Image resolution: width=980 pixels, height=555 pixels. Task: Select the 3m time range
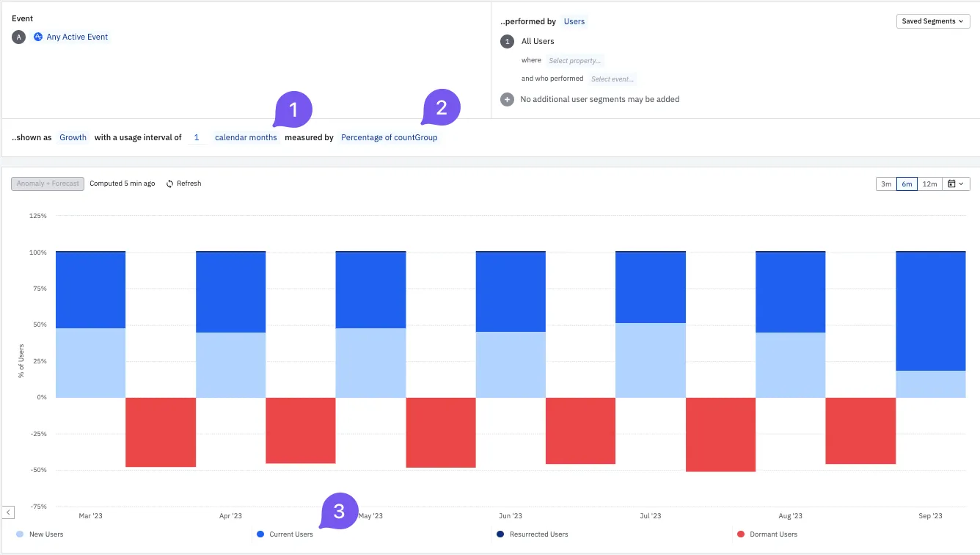886,184
